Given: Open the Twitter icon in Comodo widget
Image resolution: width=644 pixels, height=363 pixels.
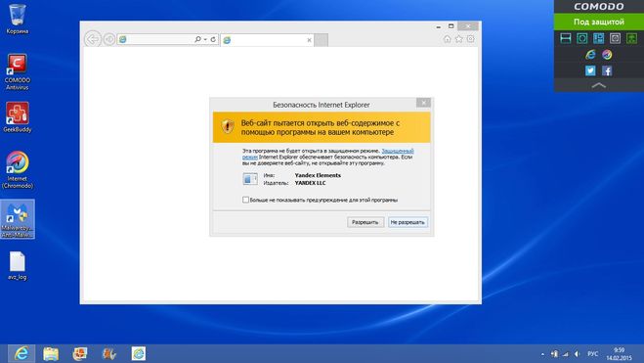Looking at the screenshot, I should (590, 70).
